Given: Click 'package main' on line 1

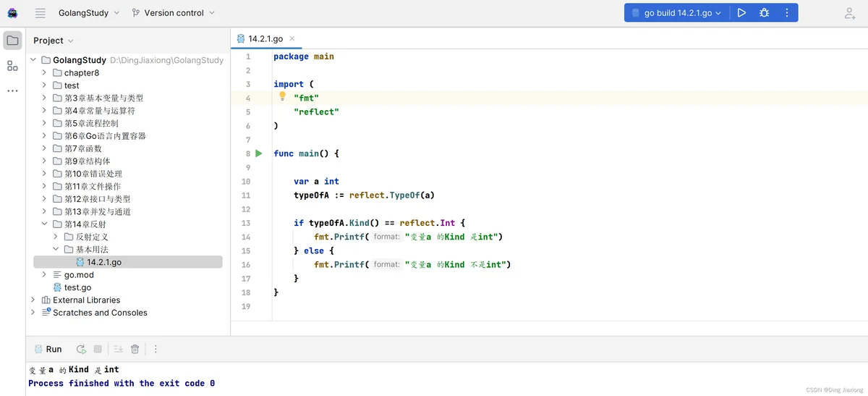Looking at the screenshot, I should click(x=304, y=56).
